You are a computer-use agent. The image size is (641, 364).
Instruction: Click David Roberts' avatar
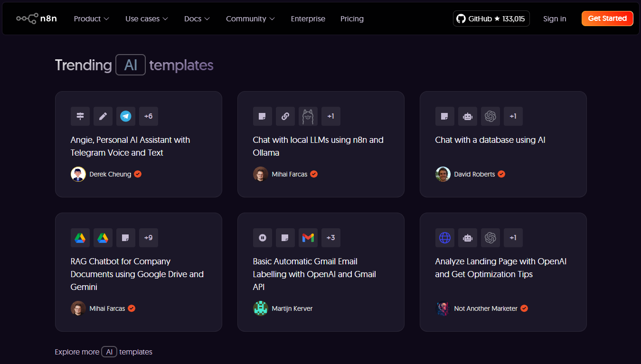(443, 174)
